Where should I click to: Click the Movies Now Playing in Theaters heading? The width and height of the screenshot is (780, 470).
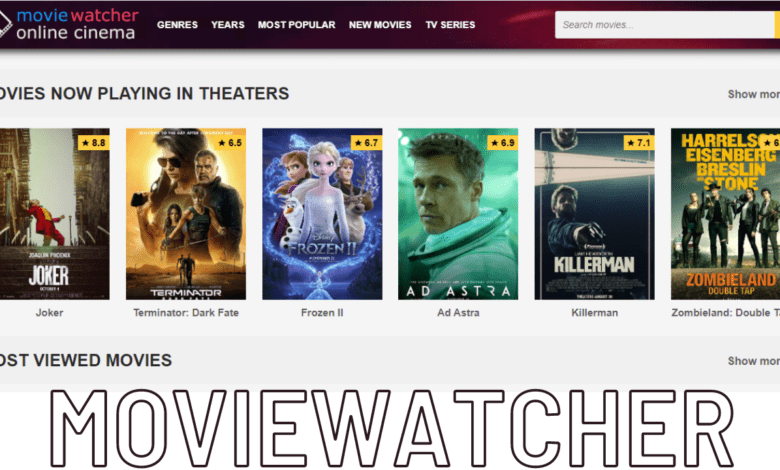coord(144,94)
